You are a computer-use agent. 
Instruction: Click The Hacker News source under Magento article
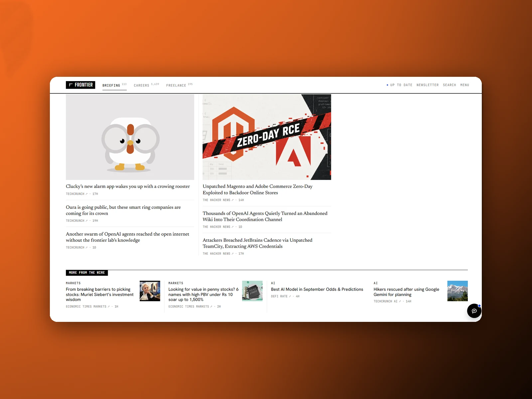pos(218,200)
